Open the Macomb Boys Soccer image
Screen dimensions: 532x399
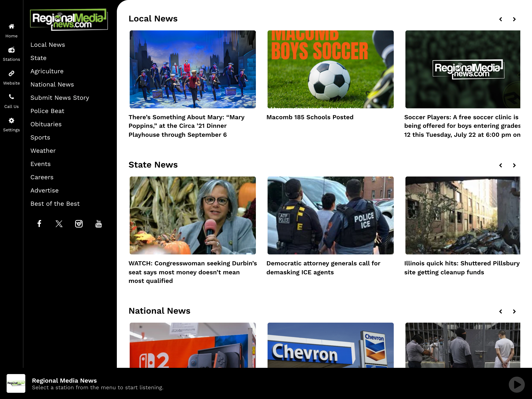[330, 69]
